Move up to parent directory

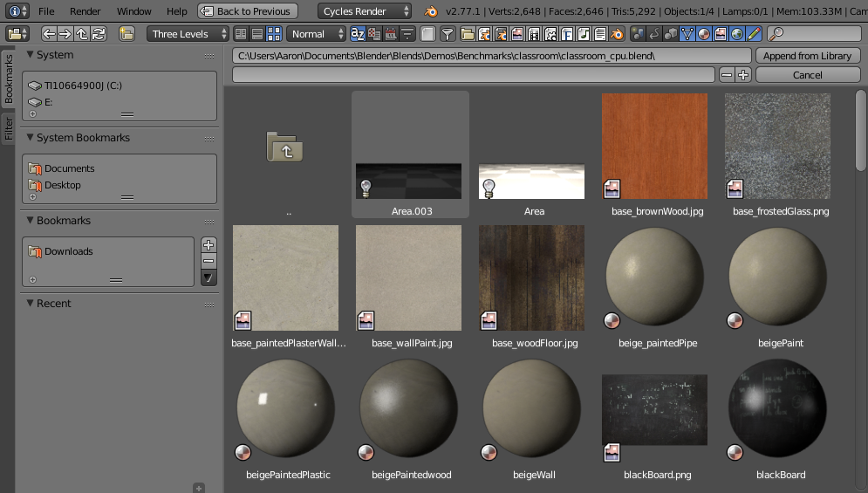pos(82,34)
